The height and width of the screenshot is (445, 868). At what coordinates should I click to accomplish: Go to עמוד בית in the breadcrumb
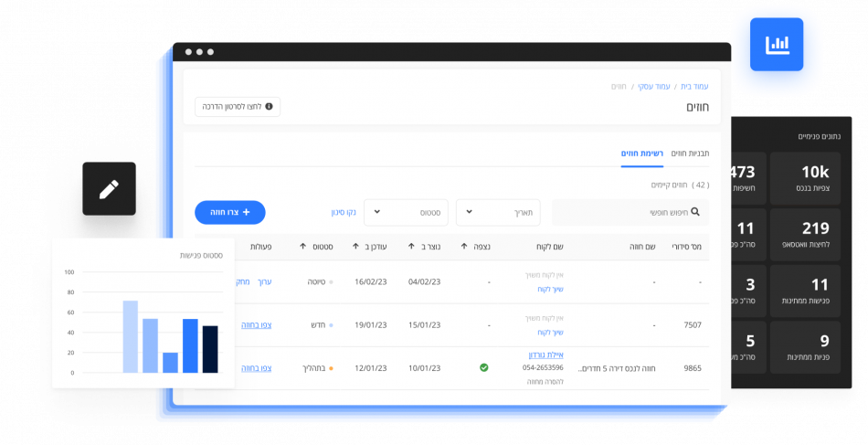(694, 86)
